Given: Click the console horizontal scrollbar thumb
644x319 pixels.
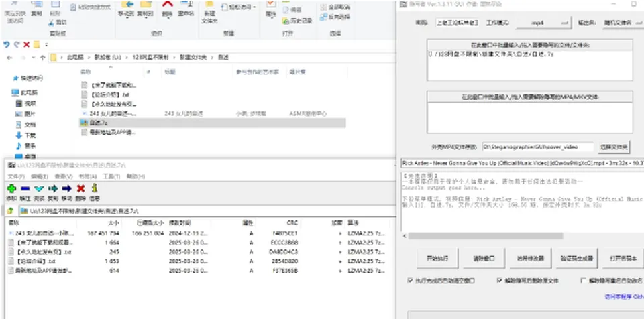Looking at the screenshot, I should [485, 236].
